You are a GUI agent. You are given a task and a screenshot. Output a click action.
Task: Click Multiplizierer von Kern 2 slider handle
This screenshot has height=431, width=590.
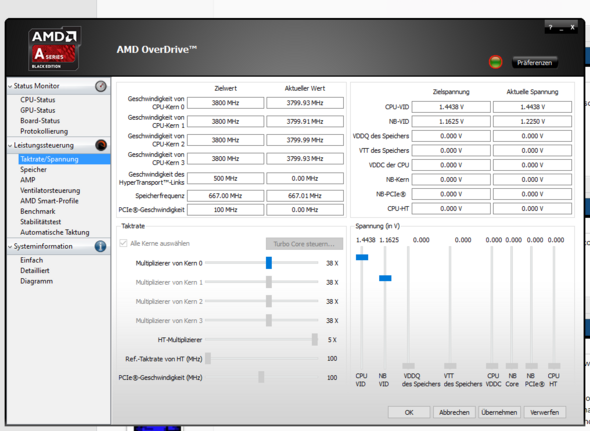[x=269, y=301]
